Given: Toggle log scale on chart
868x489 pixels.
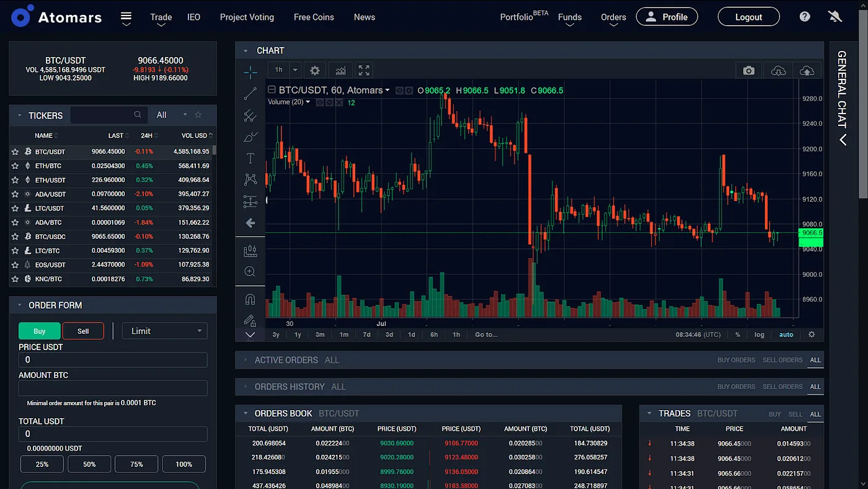Looking at the screenshot, I should click(x=759, y=334).
